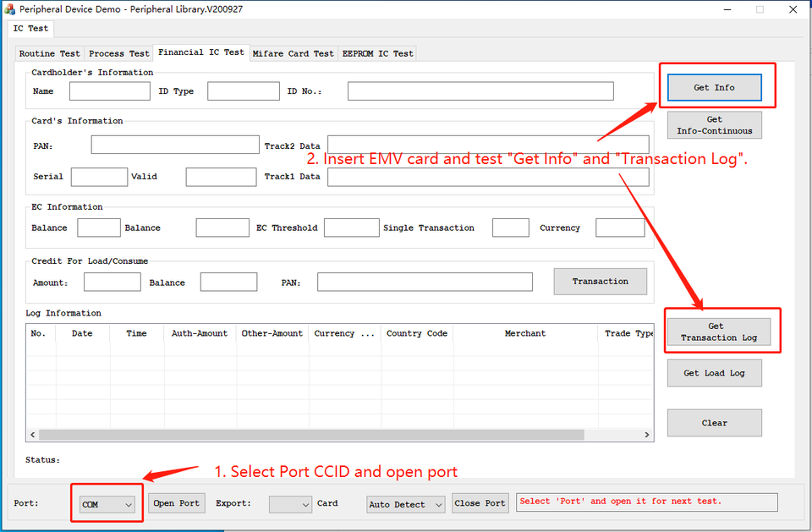Image resolution: width=812 pixels, height=532 pixels.
Task: Click the Close Port button
Action: click(480, 503)
